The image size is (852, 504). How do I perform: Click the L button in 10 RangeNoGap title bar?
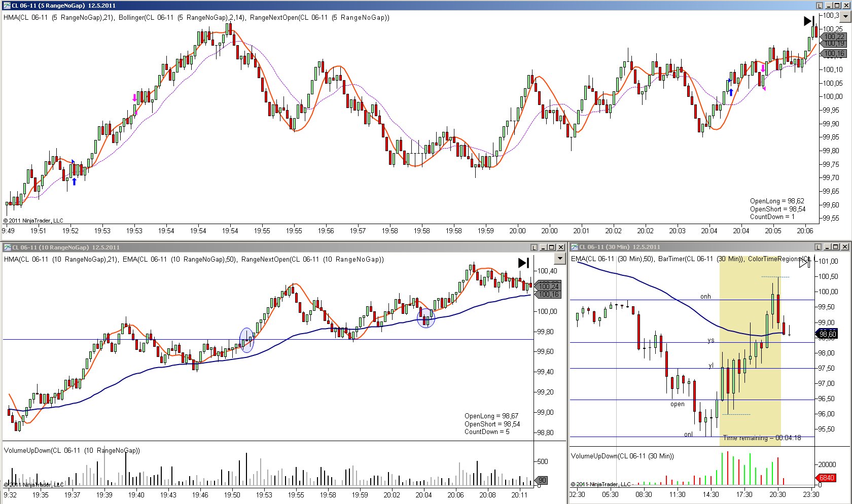534,247
